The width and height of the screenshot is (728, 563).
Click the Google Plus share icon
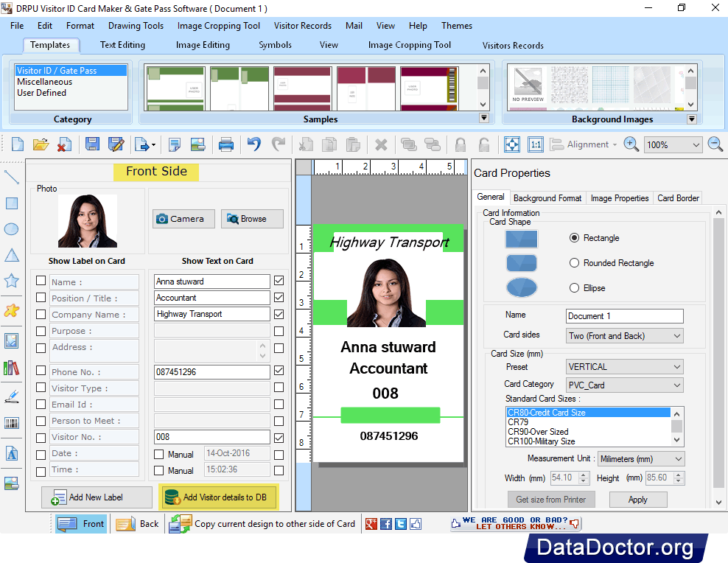pos(371,524)
